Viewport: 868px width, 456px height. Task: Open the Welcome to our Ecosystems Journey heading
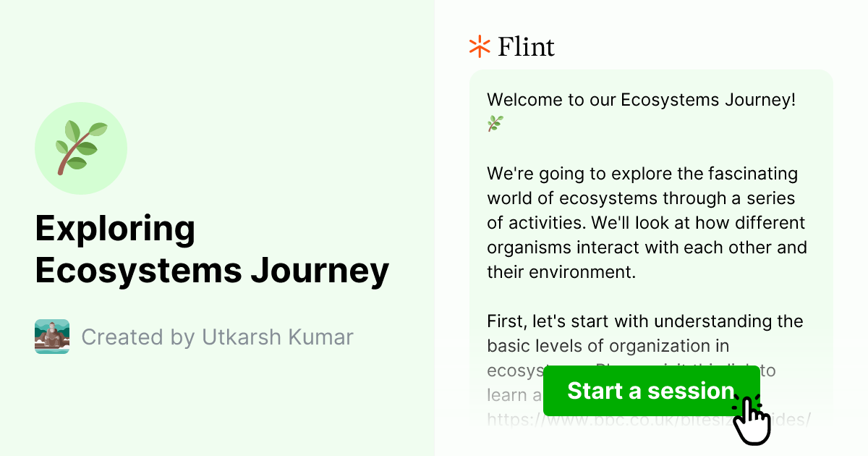pyautogui.click(x=642, y=100)
